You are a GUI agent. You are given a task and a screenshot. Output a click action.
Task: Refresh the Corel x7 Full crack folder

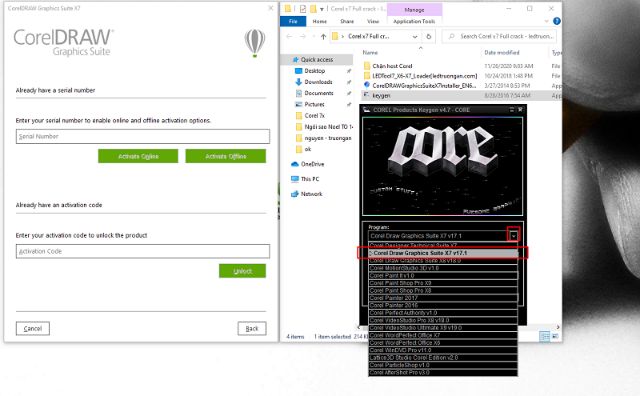coord(429,36)
